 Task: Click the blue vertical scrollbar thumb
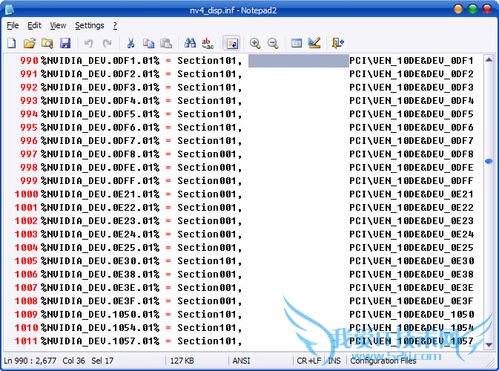click(489, 161)
